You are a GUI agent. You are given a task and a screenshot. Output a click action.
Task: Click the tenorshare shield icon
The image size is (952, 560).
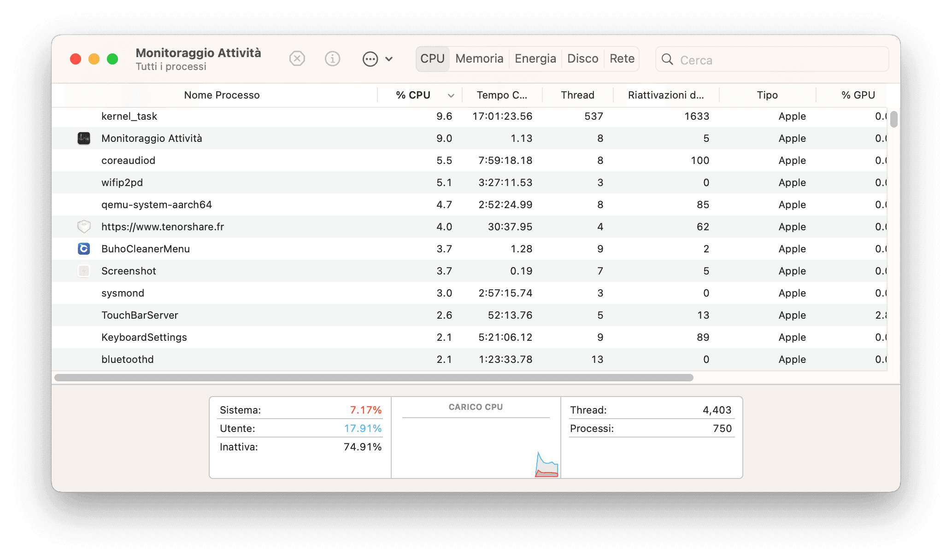click(x=84, y=227)
